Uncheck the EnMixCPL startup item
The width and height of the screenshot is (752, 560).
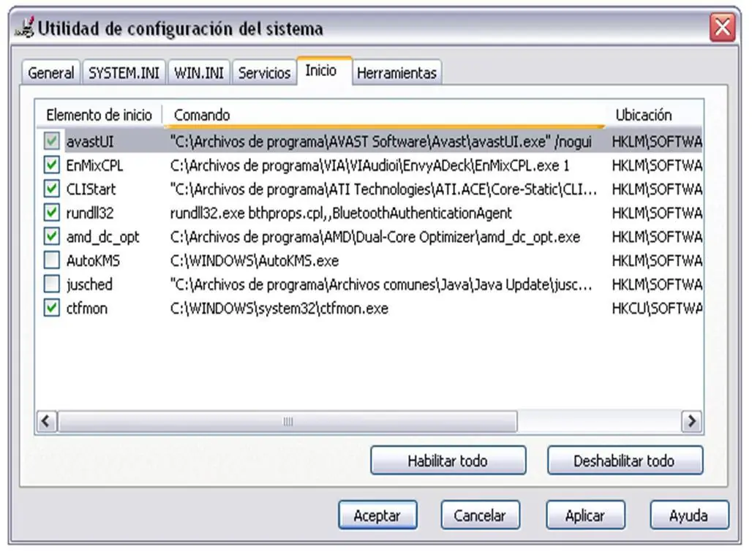point(51,165)
